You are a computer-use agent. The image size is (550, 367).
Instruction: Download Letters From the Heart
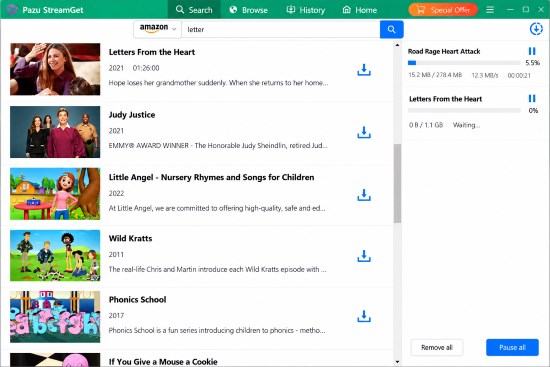click(x=364, y=70)
